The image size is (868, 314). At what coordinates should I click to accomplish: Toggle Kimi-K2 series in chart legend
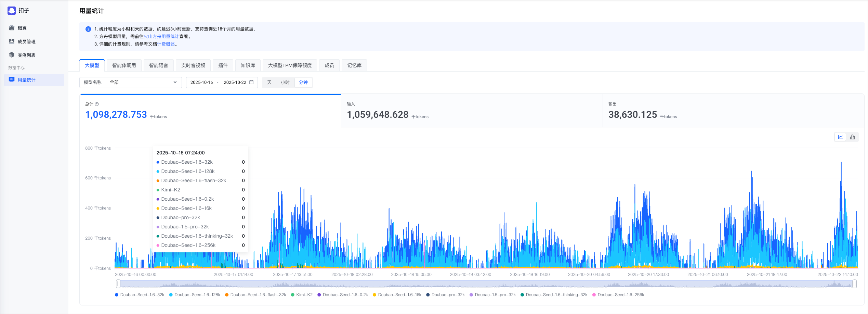tap(302, 295)
